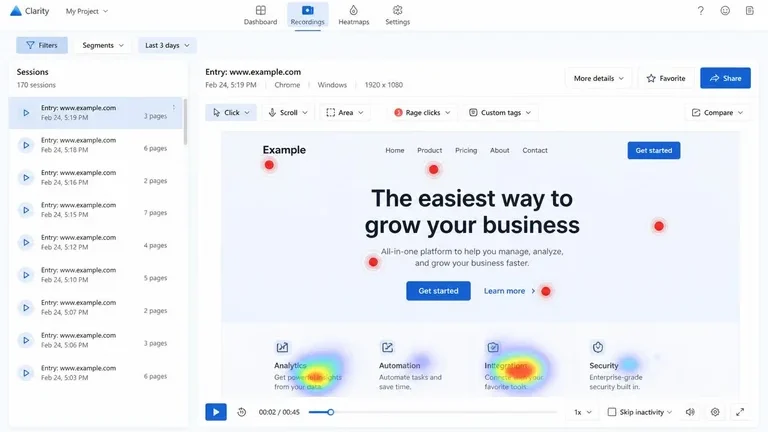Play the Feb 24, 5:06 PM session
Image resolution: width=768 pixels, height=432 pixels.
pyautogui.click(x=25, y=340)
